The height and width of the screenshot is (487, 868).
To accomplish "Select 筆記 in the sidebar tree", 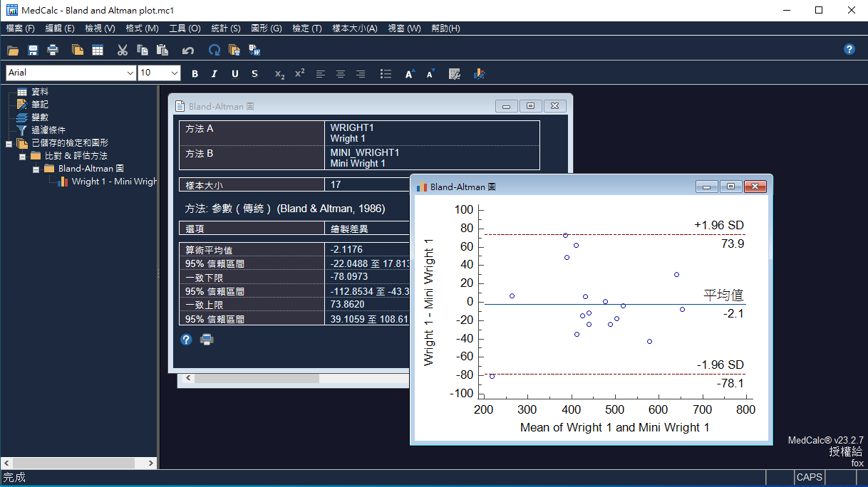I will tap(40, 105).
